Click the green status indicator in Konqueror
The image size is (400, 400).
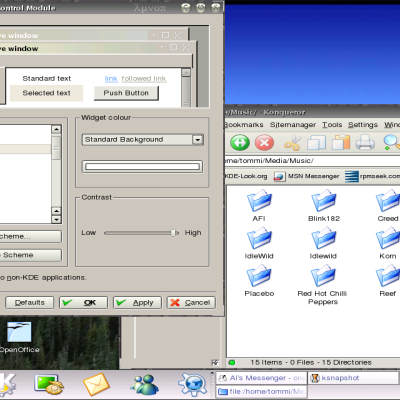click(232, 362)
